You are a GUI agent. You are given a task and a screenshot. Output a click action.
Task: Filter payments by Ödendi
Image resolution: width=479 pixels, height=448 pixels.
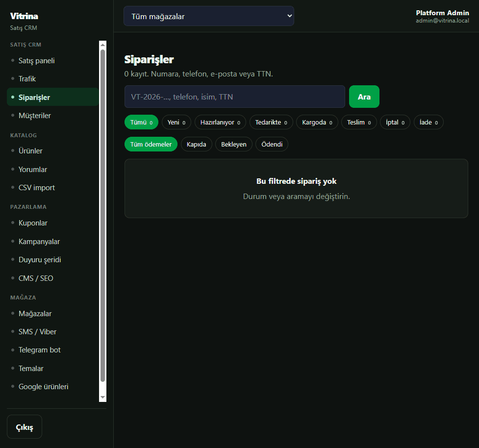272,145
